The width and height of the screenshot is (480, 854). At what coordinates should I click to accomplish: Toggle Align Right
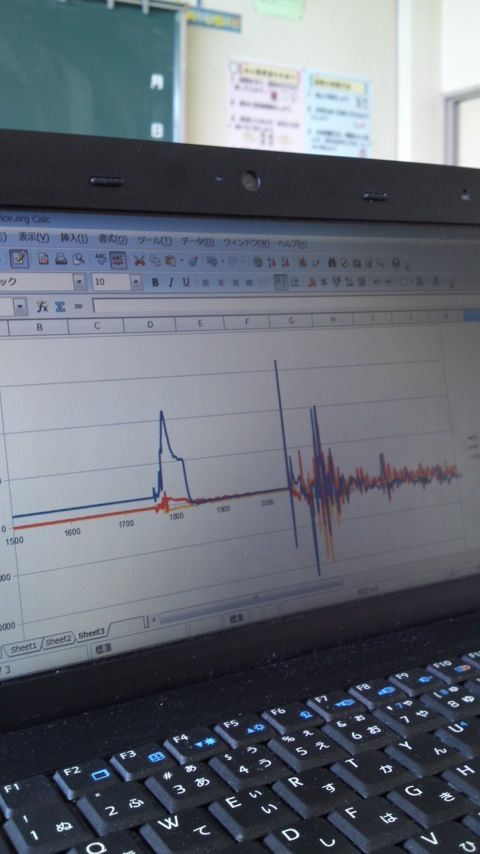click(x=235, y=282)
